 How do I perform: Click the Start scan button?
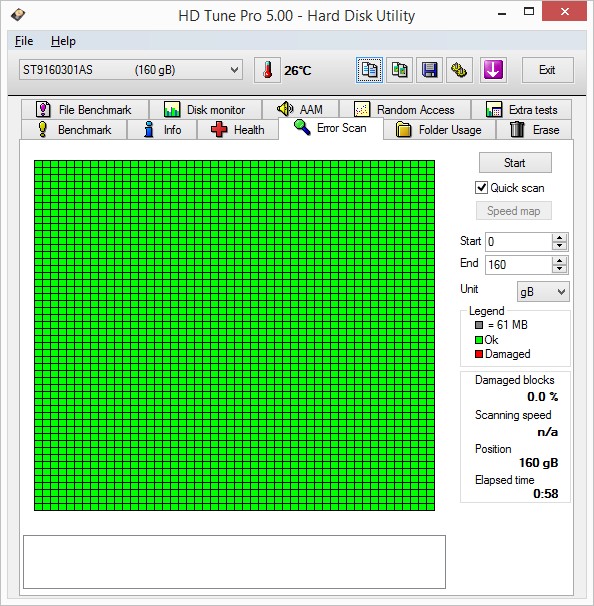515,163
